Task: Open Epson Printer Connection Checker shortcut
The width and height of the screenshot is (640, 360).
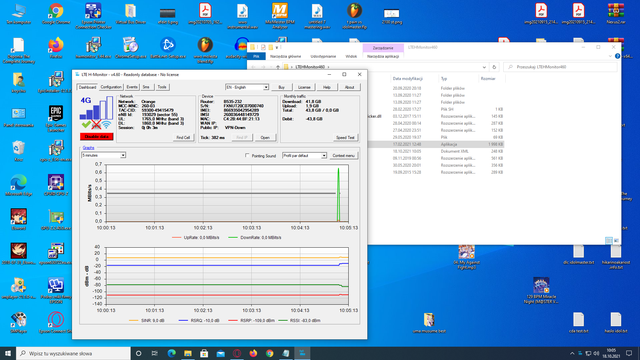Action: click(x=93, y=16)
